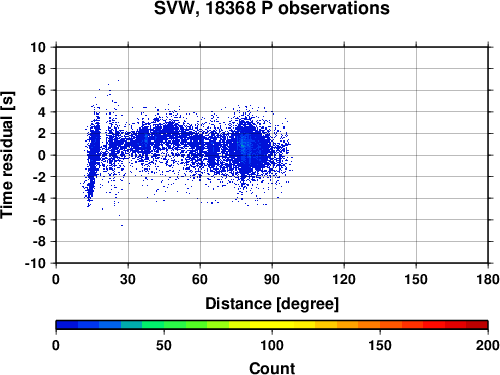Click the x-axis tick label '60'
Viewport: 500px width, 375px height.
point(200,279)
